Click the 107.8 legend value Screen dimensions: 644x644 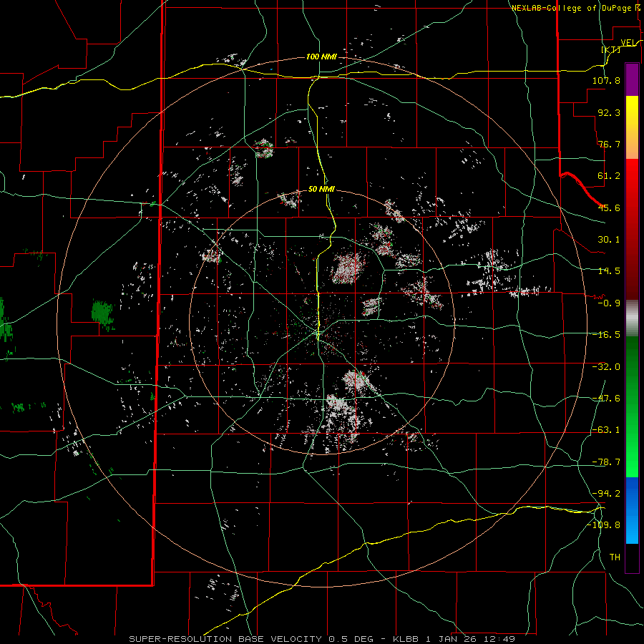(606, 80)
